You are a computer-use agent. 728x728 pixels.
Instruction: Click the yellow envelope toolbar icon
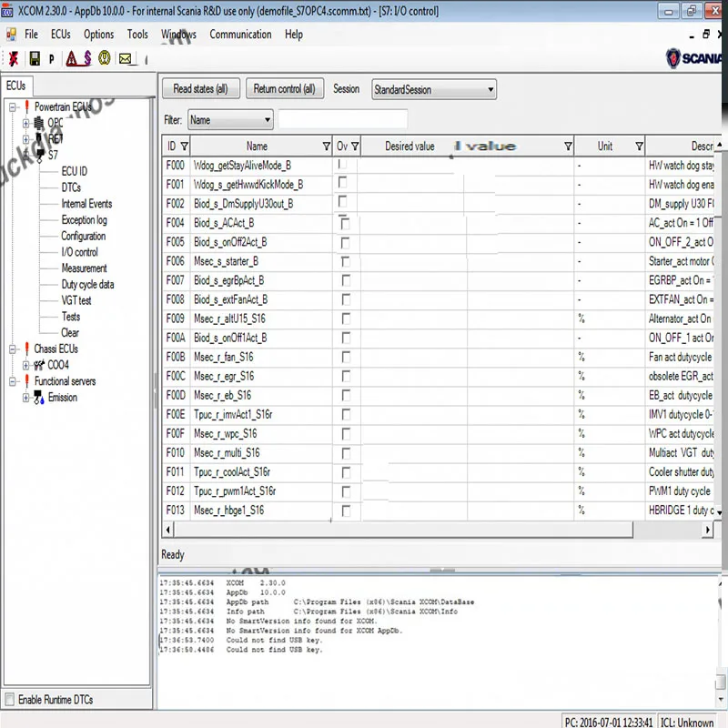pos(126,58)
